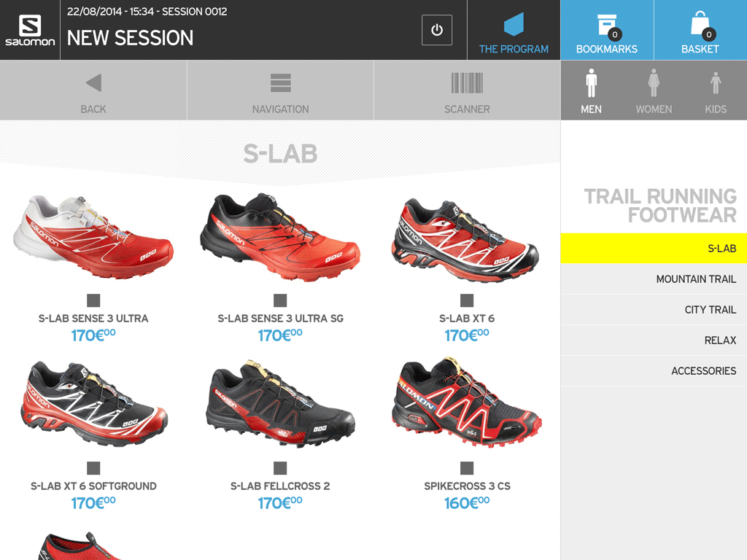
Task: Tick the square under S-LAB XT 6
Action: click(x=467, y=300)
